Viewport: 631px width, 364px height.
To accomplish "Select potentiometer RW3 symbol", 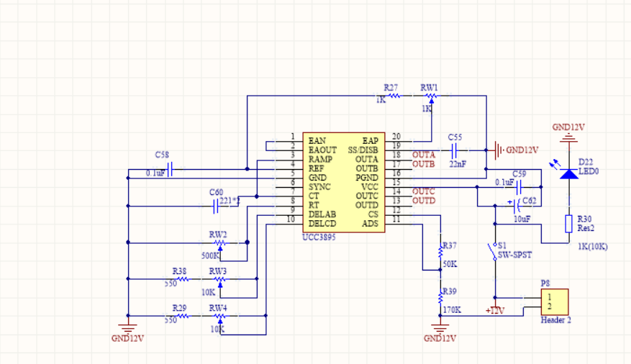I will point(219,281).
